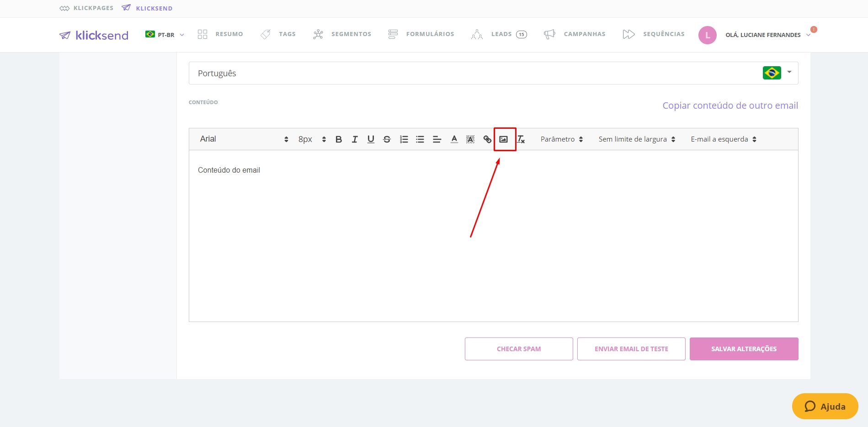Click the Leads count badge 15
Image resolution: width=868 pixels, height=427 pixels.
tap(522, 35)
